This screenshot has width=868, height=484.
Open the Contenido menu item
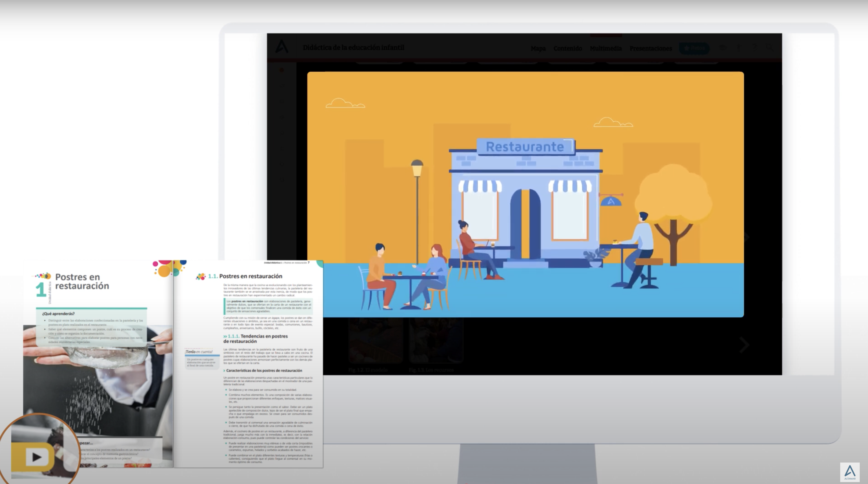tap(568, 48)
